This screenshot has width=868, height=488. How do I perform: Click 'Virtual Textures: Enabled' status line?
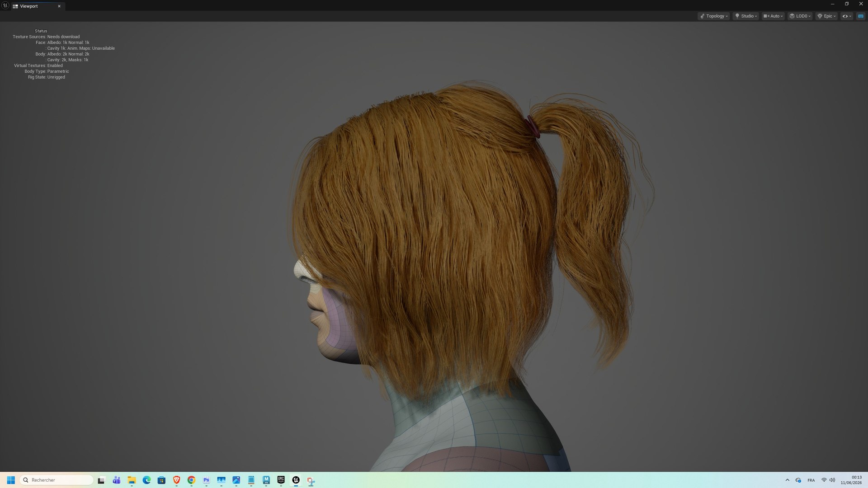[38, 66]
